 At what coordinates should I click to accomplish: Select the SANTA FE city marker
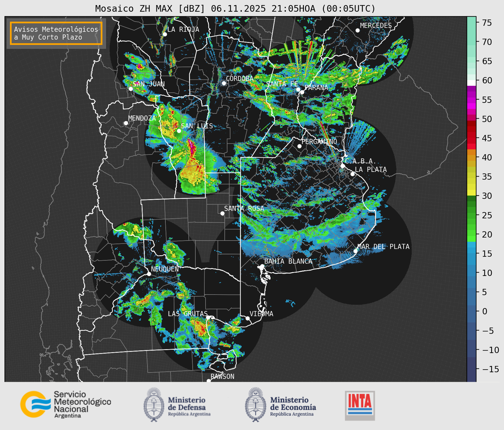[x=298, y=89]
